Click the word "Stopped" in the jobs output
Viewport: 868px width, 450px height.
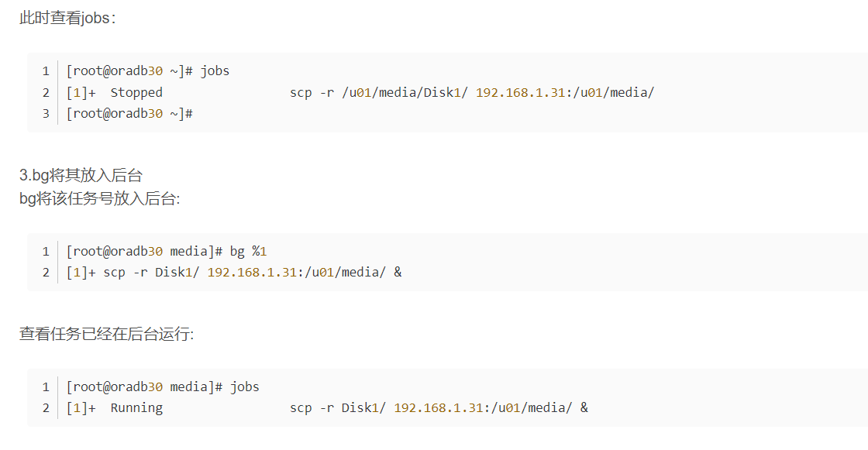coord(136,93)
